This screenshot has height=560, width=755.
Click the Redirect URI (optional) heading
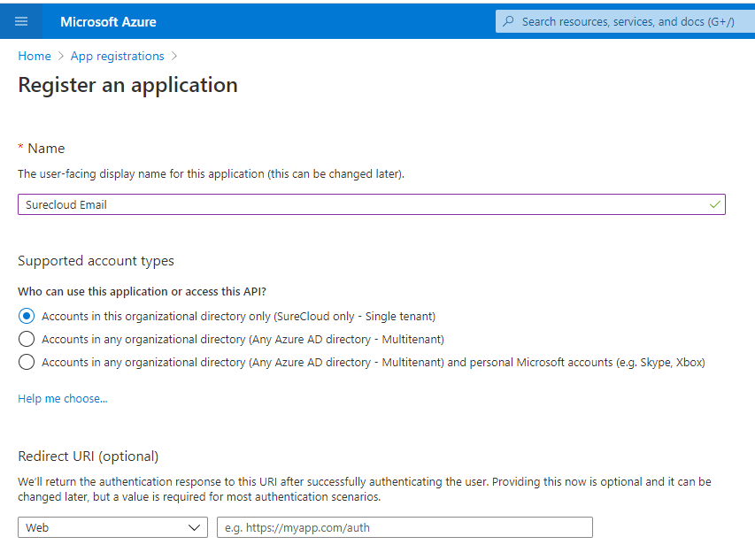click(x=89, y=456)
